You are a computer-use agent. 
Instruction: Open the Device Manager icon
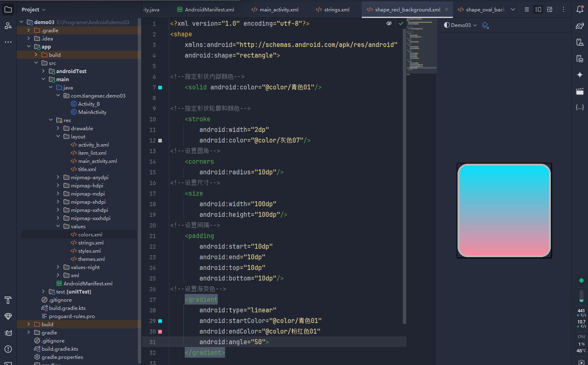pos(580,42)
